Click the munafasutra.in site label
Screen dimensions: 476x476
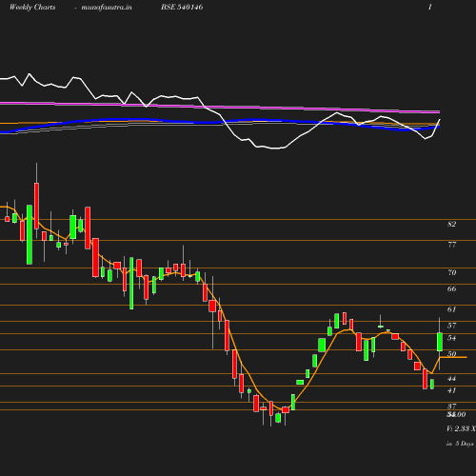pyautogui.click(x=107, y=7)
